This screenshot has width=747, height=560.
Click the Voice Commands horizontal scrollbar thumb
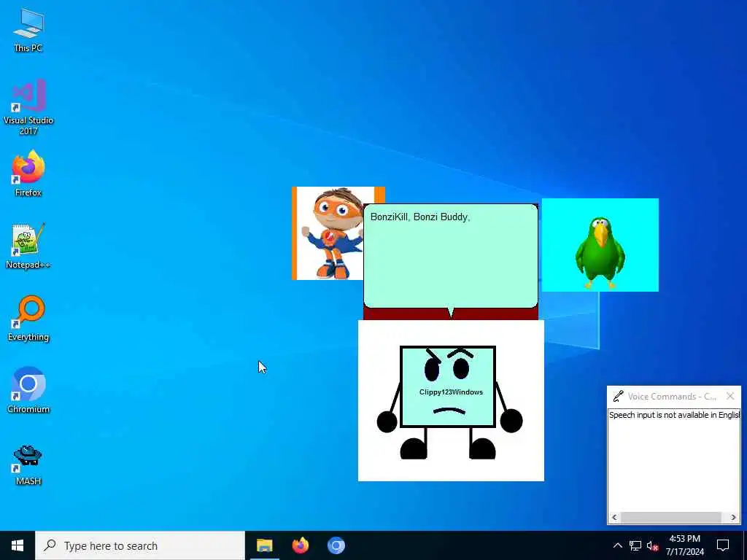(671, 517)
